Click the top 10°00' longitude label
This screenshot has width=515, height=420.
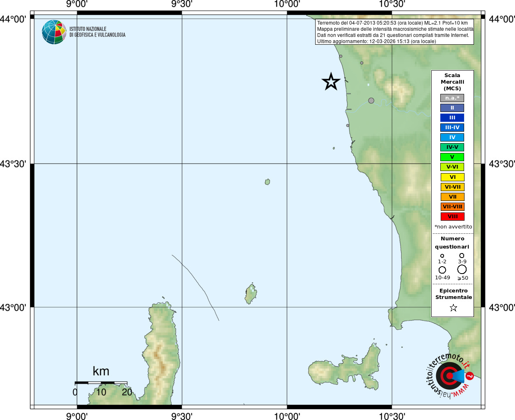(x=287, y=4)
